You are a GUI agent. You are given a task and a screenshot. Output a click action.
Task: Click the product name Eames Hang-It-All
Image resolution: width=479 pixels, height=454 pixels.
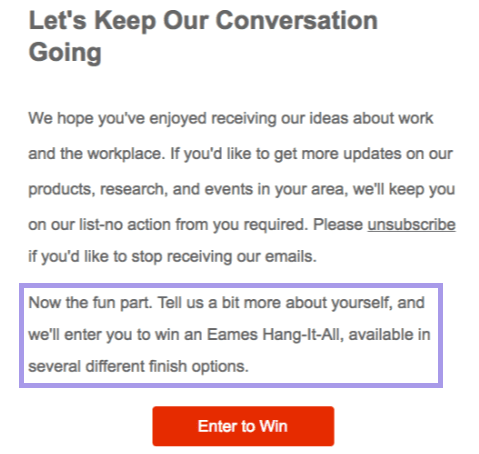275,334
